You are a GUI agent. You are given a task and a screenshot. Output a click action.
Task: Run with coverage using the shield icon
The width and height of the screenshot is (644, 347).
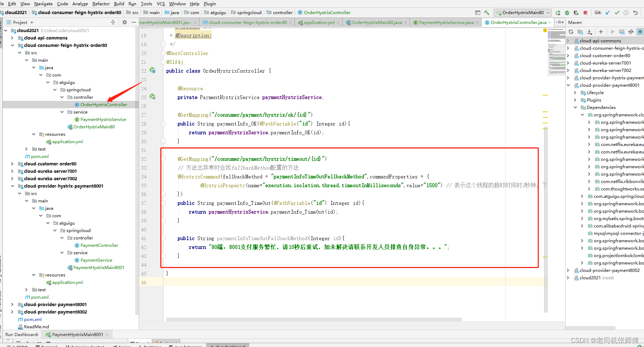pyautogui.click(x=576, y=13)
